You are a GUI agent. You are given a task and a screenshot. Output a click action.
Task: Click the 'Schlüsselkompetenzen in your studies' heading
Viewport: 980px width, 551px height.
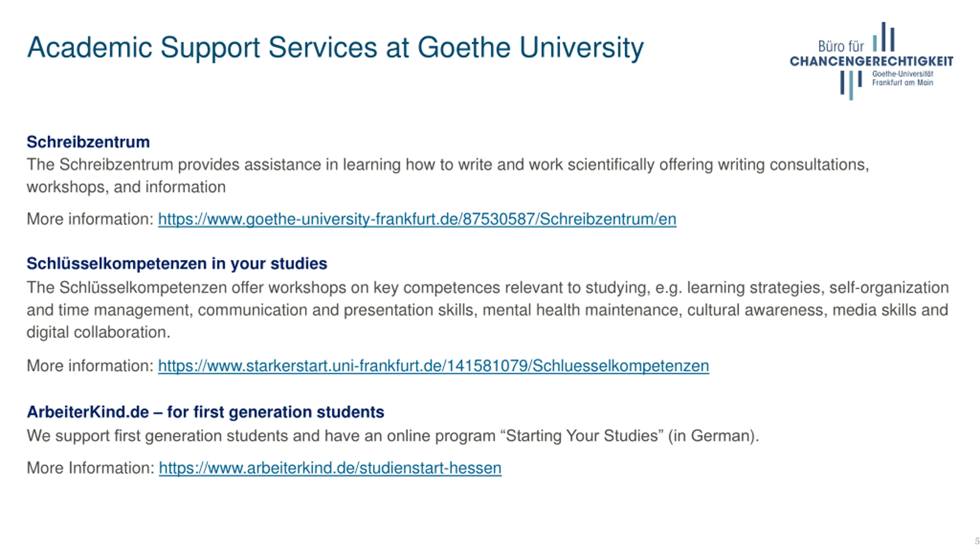coord(177,264)
